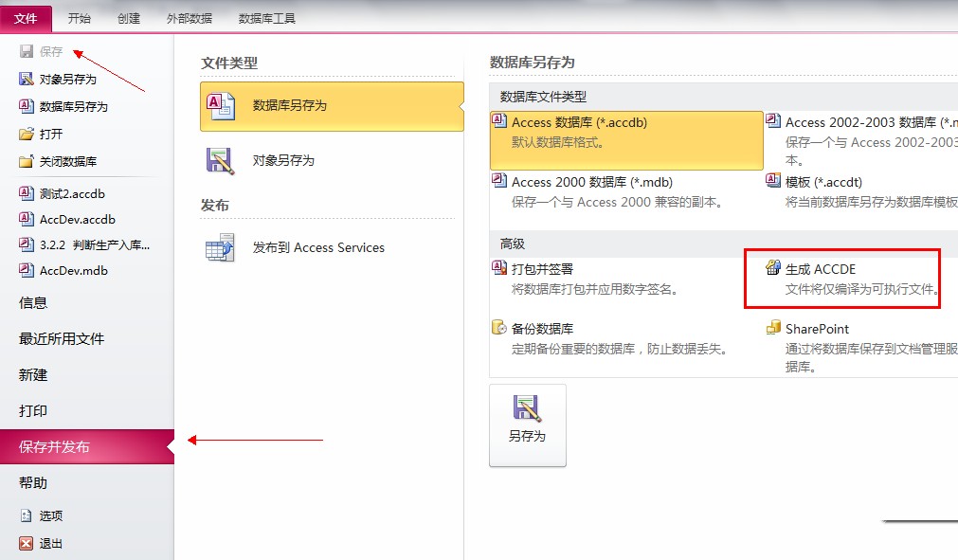Click the Options (选项) icon
This screenshot has width=958, height=560.
[27, 516]
